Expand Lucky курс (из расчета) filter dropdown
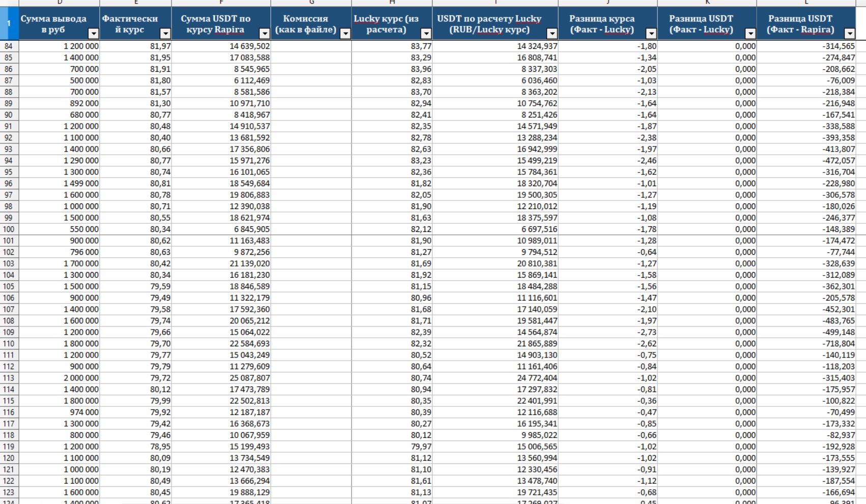 point(426,34)
